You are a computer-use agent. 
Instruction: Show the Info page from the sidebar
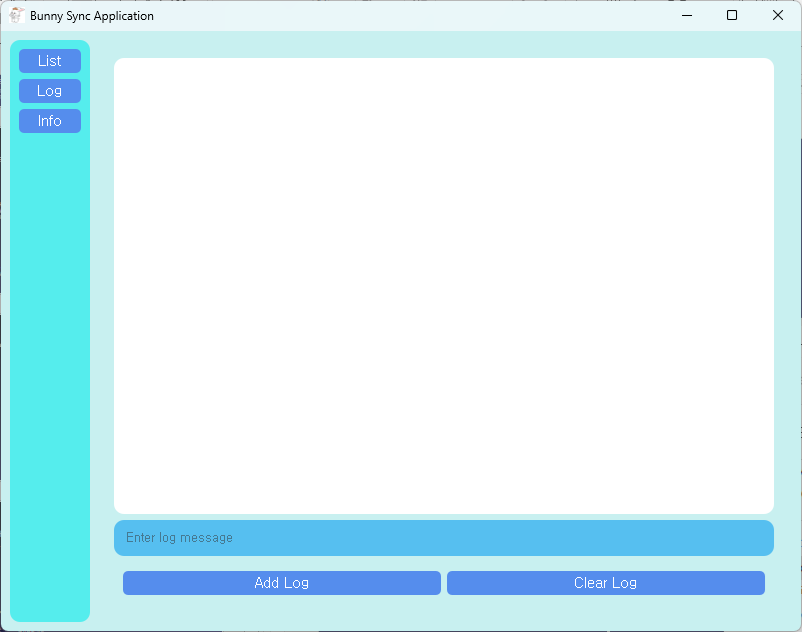[50, 121]
